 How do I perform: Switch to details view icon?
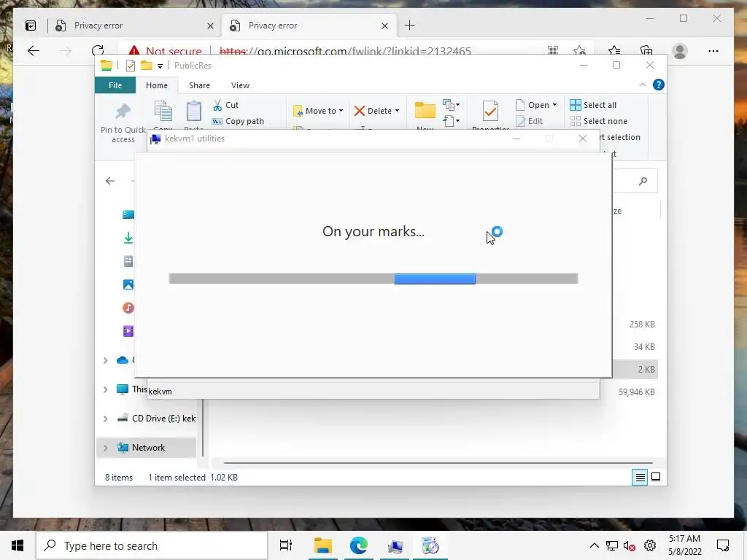click(x=640, y=477)
